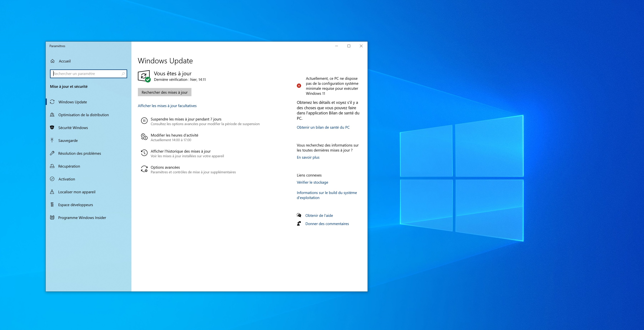The image size is (644, 330).
Task: Open Obtenir un bilan de santé du PC
Action: pyautogui.click(x=323, y=127)
